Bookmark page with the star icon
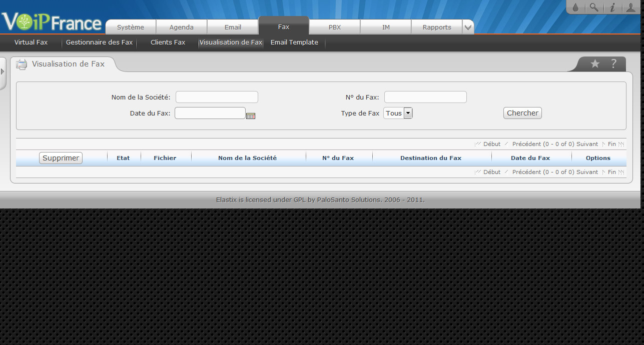This screenshot has width=644, height=345. tap(595, 64)
